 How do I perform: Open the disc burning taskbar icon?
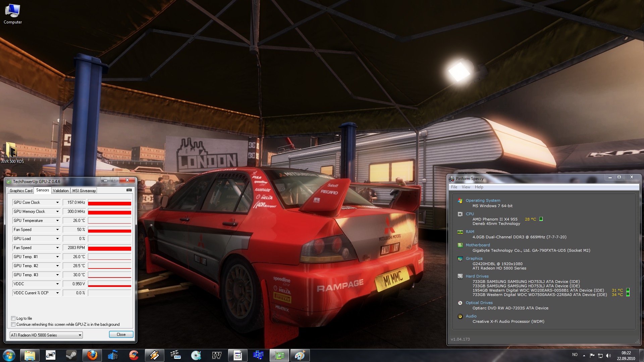coord(196,355)
